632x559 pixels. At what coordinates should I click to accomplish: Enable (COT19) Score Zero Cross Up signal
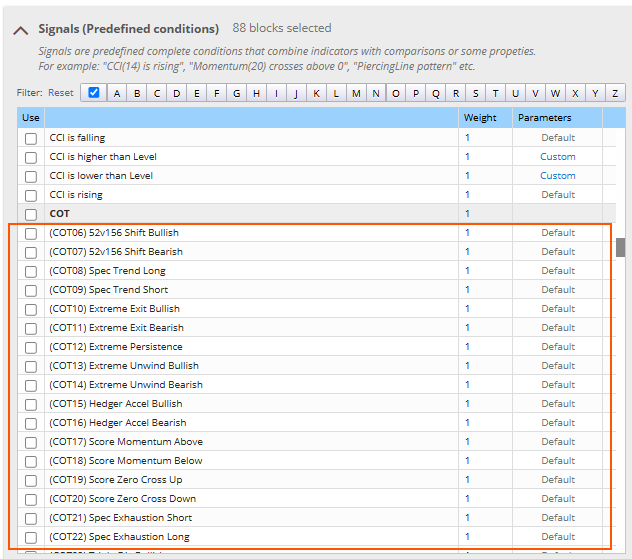[x=31, y=480]
